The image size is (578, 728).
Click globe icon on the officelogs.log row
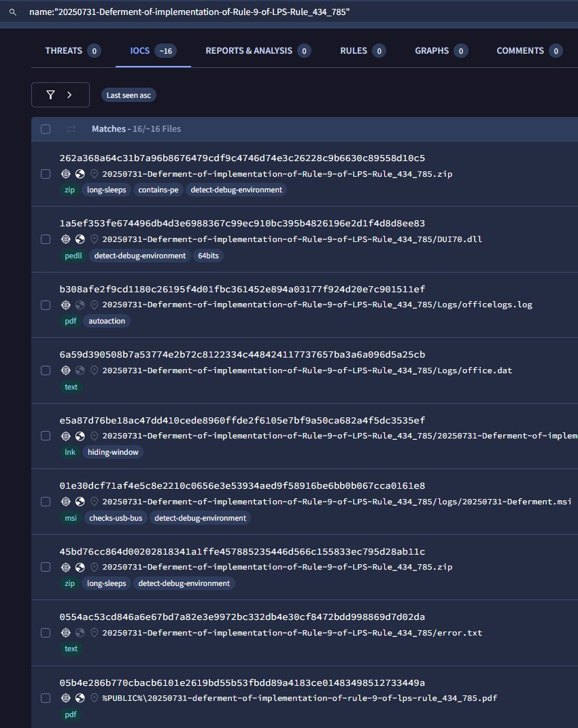pos(80,305)
